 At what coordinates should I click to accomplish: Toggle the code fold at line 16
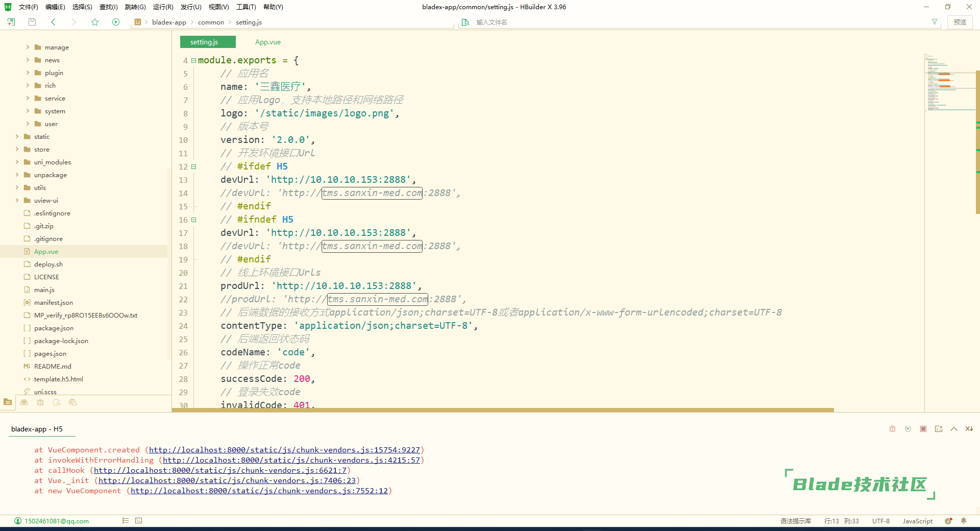click(x=193, y=220)
